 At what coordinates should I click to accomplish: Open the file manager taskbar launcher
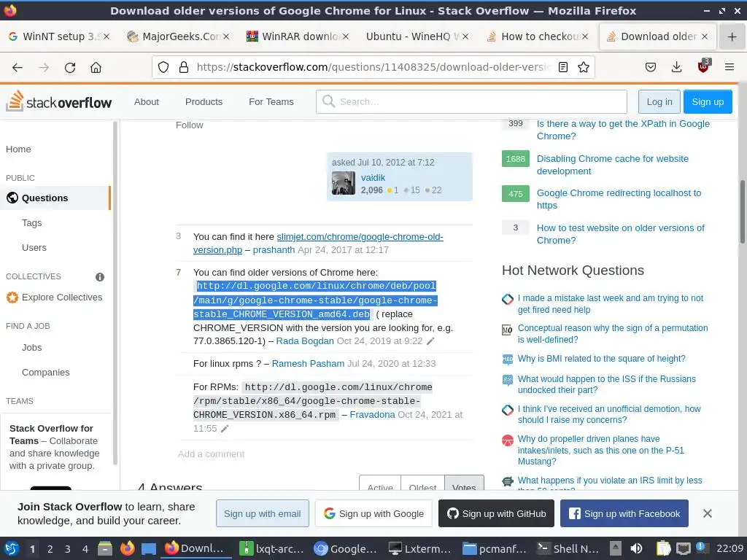(x=105, y=548)
